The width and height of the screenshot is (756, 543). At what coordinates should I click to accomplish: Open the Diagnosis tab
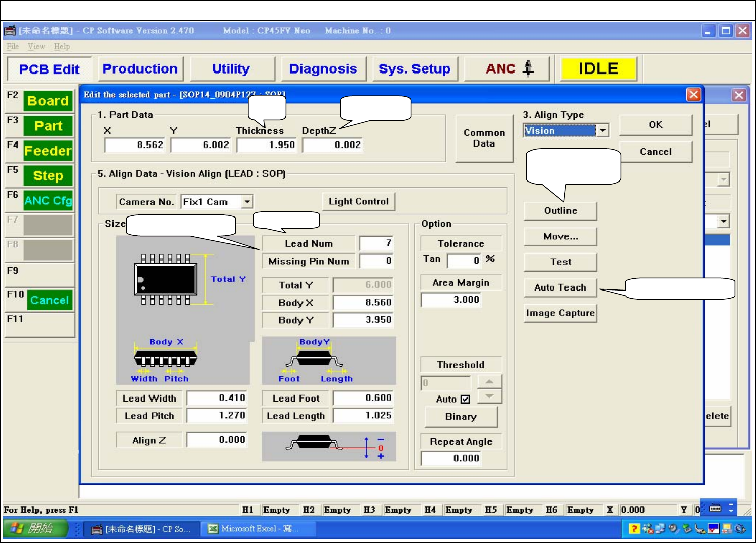(323, 68)
